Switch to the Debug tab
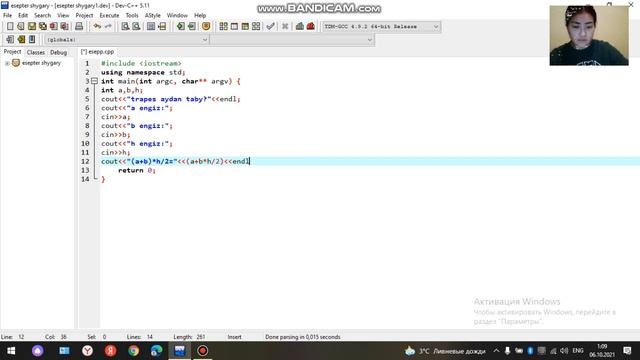Viewport: 640px width, 360px height. 58,52
